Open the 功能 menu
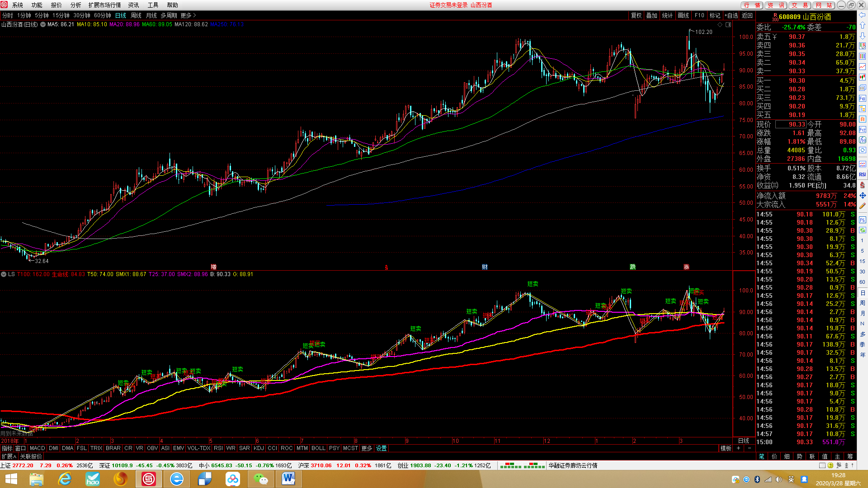 pyautogui.click(x=37, y=5)
